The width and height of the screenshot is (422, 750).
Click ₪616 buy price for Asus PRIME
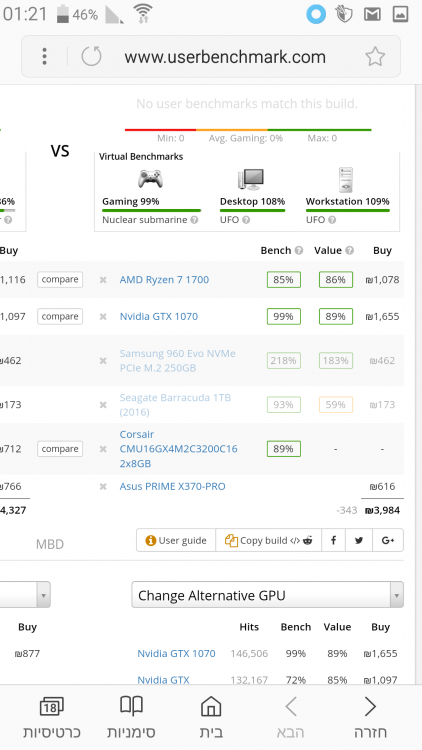[x=382, y=486]
